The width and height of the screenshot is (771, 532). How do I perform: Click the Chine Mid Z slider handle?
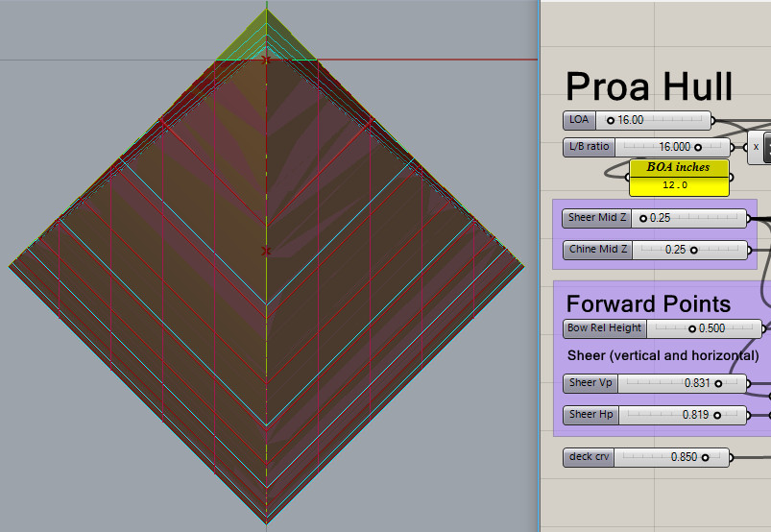click(x=694, y=251)
